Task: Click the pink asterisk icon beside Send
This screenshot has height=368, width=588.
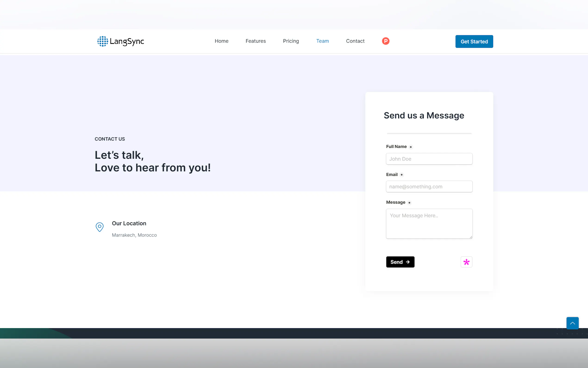Action: 466,262
